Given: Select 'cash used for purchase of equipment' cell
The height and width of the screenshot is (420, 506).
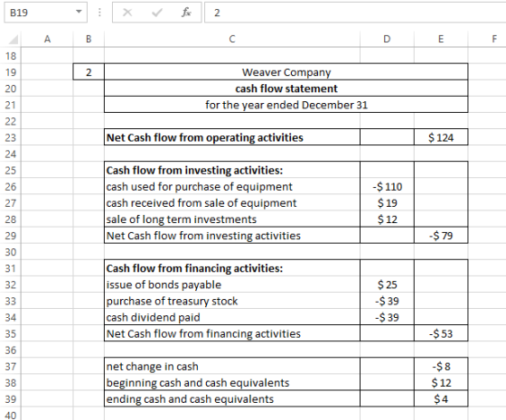Looking at the screenshot, I should tap(232, 186).
